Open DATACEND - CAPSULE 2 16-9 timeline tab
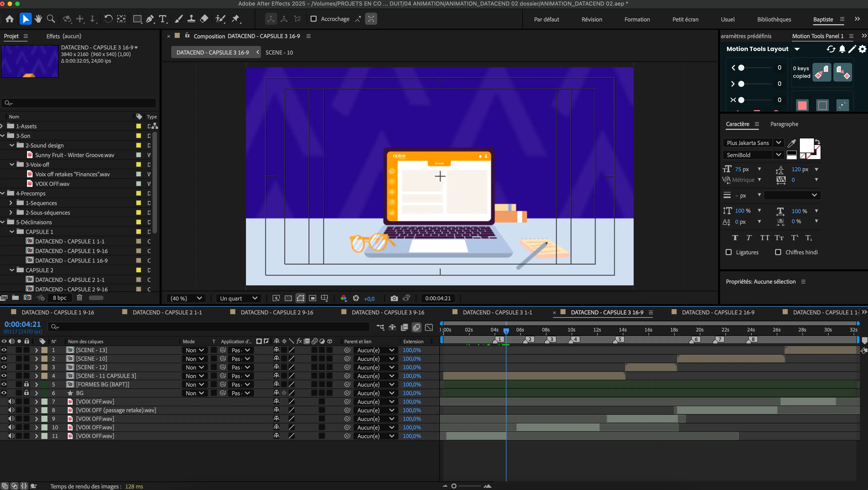Viewport: 868px width, 490px height. [718, 312]
